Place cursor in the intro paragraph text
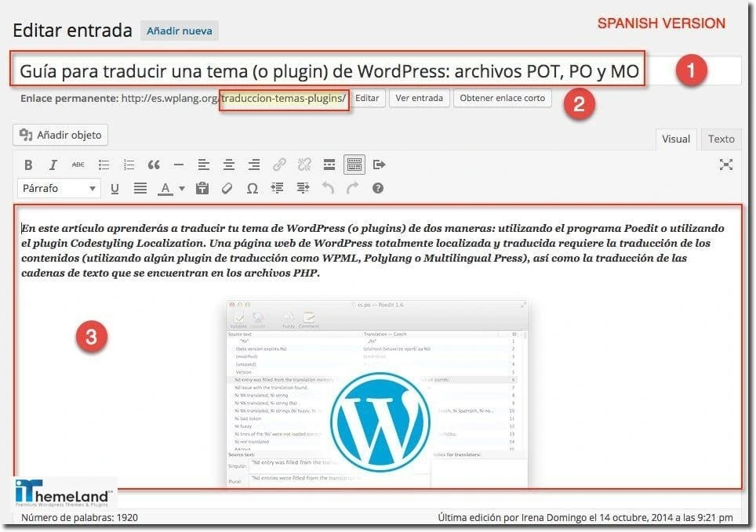756x532 pixels. pyautogui.click(x=373, y=251)
